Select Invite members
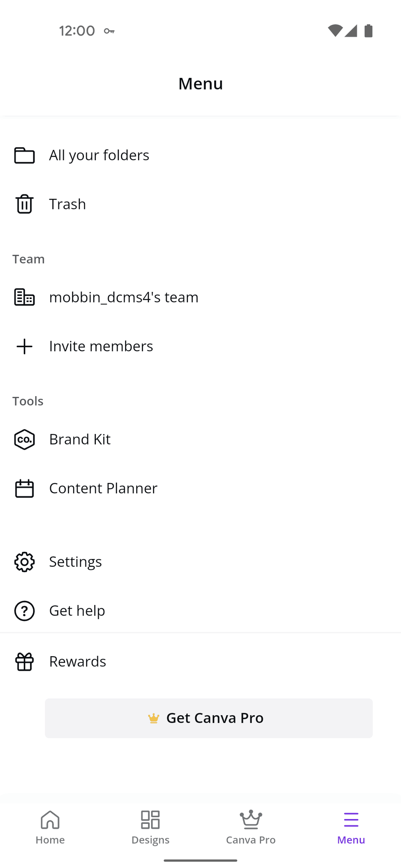 [x=200, y=346]
